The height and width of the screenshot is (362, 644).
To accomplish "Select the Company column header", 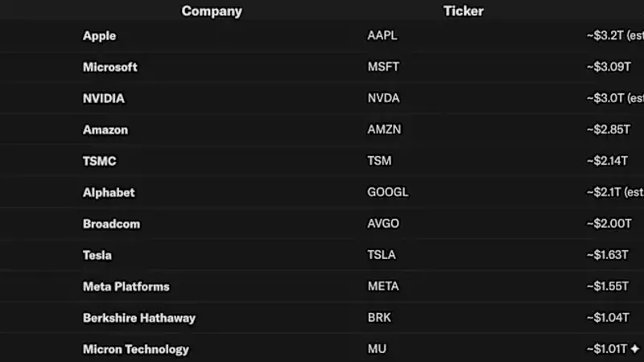I will tap(212, 11).
